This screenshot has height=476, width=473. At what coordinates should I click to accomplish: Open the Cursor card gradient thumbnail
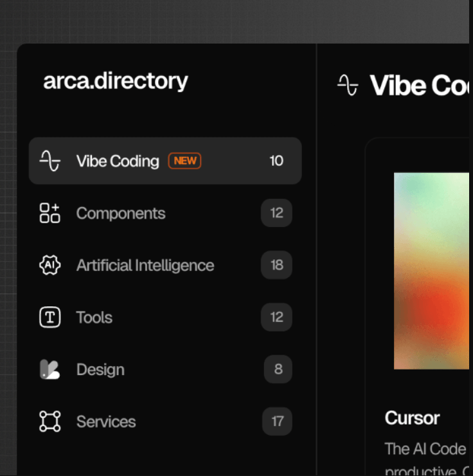click(x=431, y=270)
